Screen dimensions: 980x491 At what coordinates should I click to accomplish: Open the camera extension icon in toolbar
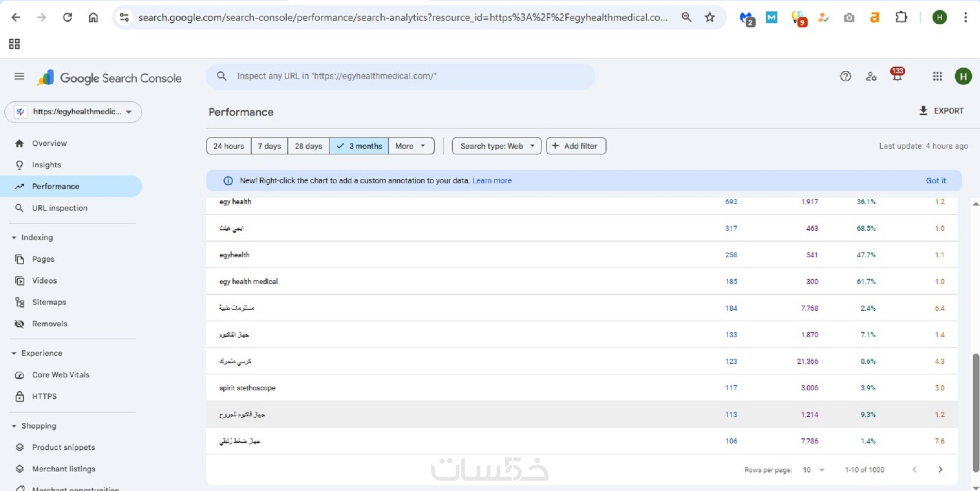point(849,18)
